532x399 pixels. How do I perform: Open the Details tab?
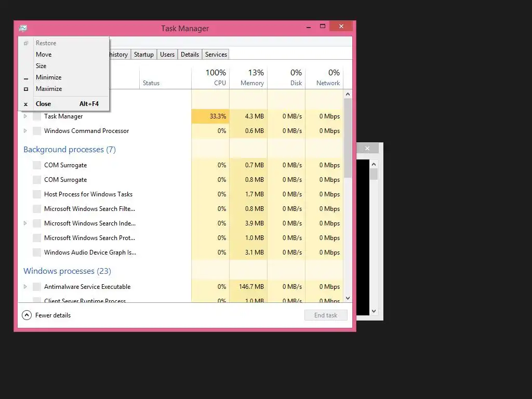point(190,55)
